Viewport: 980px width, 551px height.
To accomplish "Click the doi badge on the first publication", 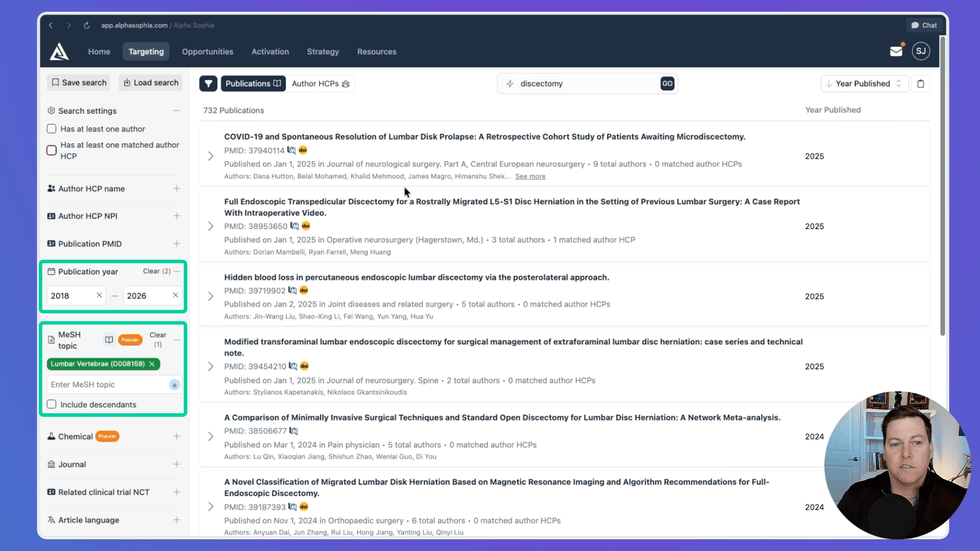I will 303,150.
